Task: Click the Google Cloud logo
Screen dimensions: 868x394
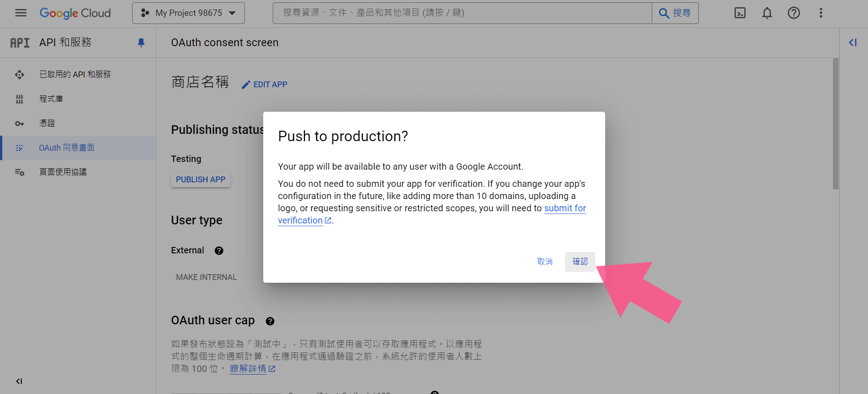Action: 75,13
